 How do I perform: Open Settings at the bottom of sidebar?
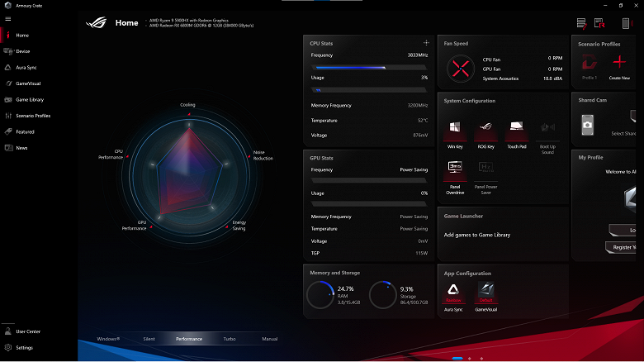click(x=24, y=348)
